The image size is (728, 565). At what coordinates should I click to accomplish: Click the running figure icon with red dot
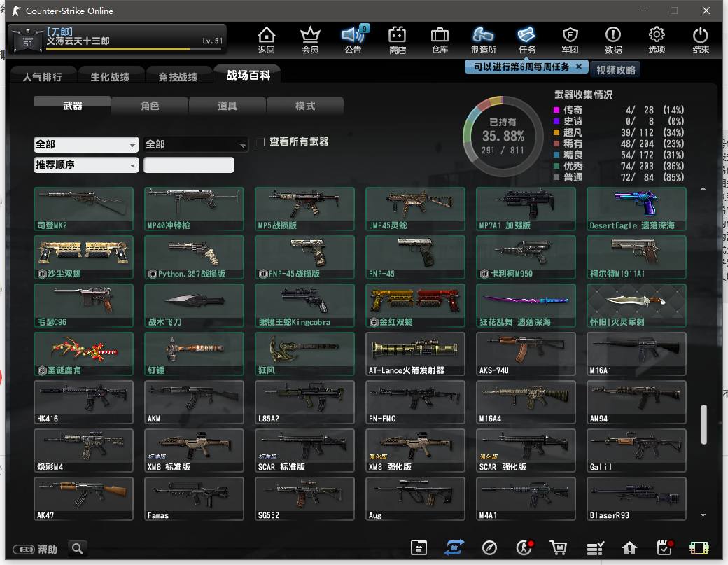point(524,547)
